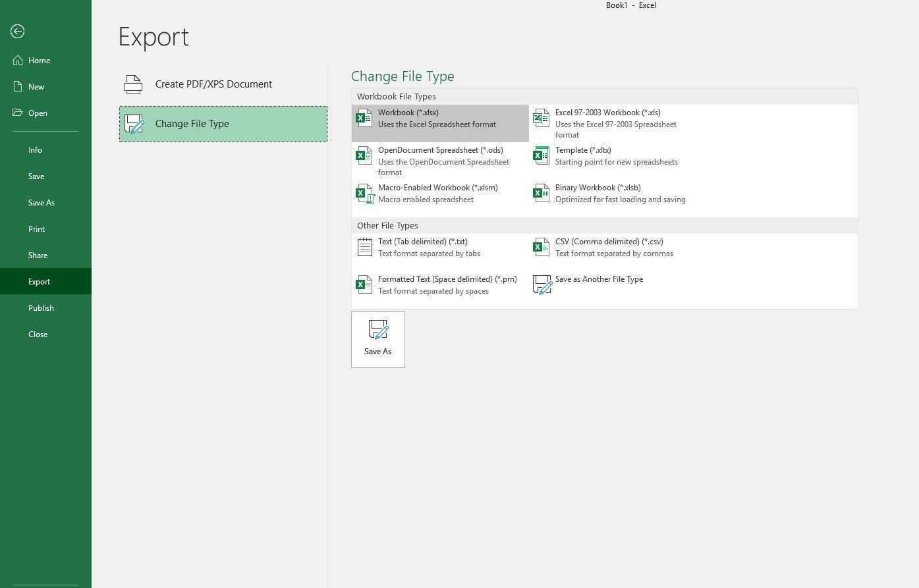919x588 pixels.
Task: Click the Book1 - Excel window title
Action: pos(631,5)
